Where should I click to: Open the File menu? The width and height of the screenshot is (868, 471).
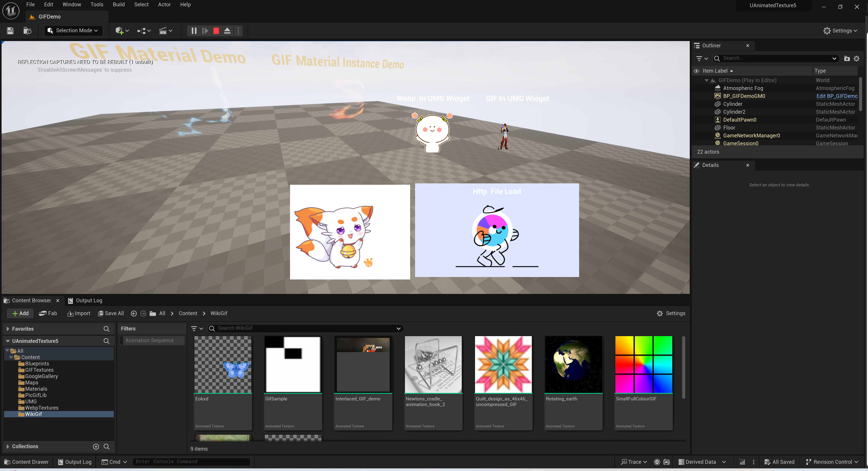(x=30, y=4)
